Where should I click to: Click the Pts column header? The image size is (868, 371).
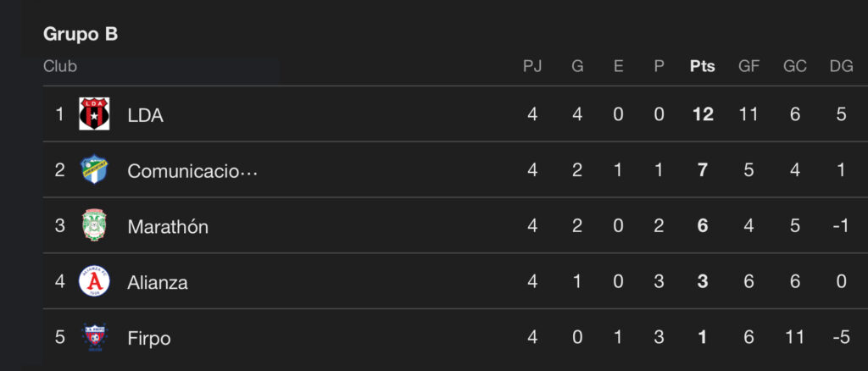point(703,66)
